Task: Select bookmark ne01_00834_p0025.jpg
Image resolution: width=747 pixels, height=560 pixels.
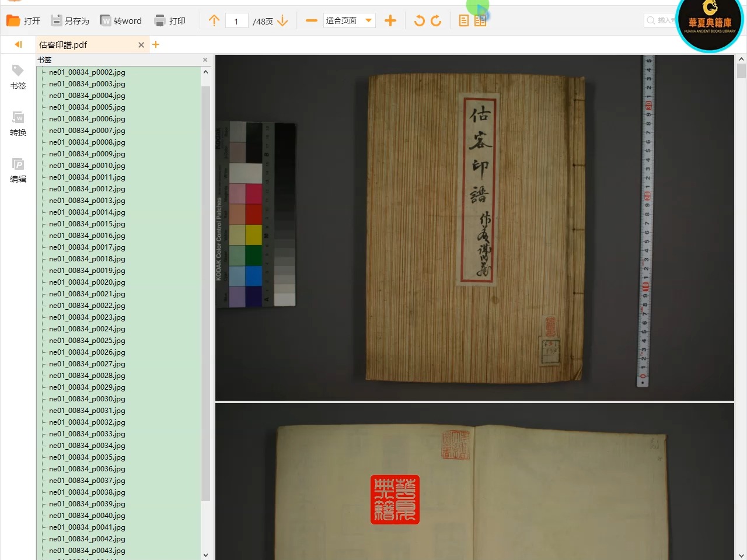Action: tap(87, 341)
